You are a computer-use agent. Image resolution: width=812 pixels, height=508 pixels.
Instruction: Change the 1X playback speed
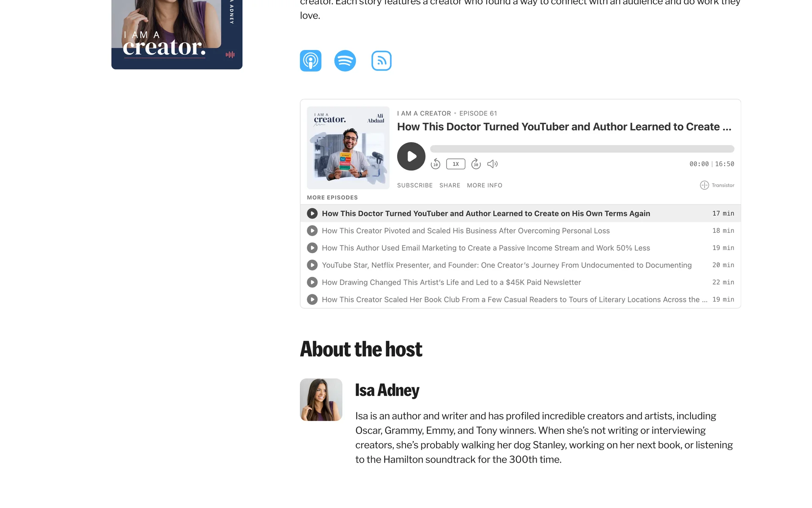455,164
